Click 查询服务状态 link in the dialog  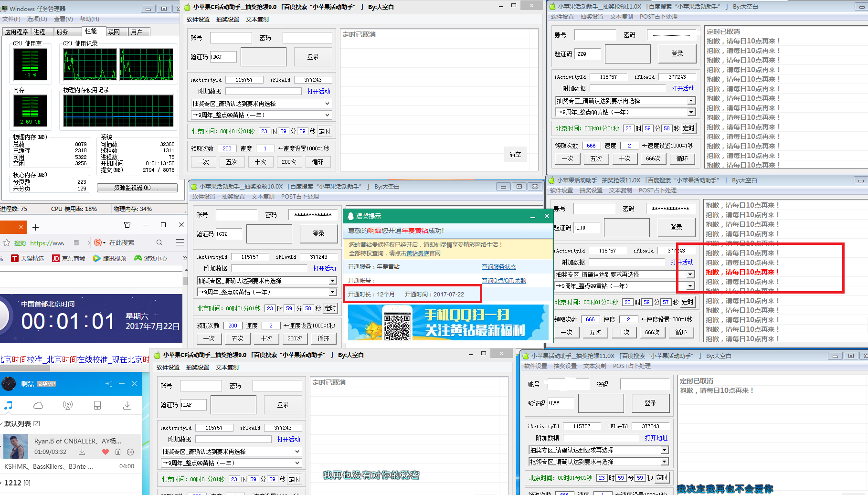(499, 267)
